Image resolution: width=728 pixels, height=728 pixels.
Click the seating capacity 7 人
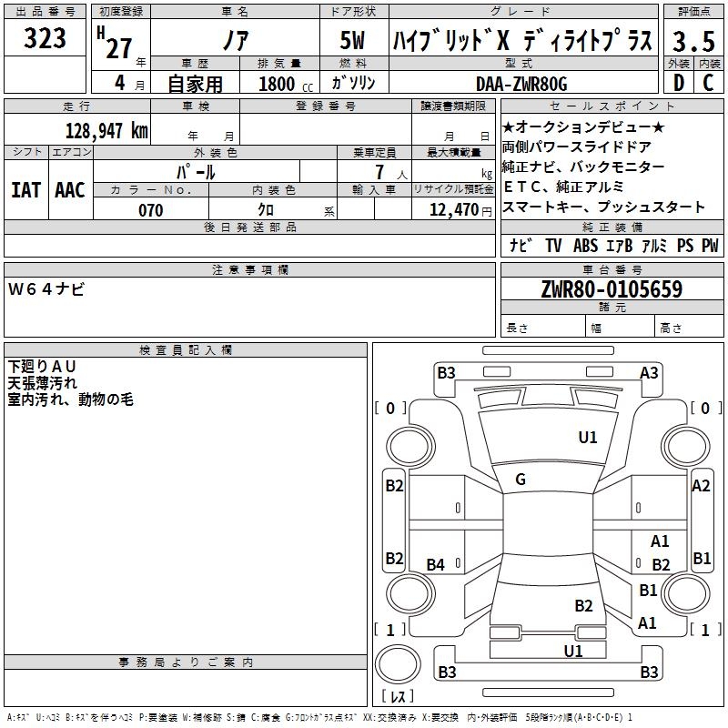pos(391,172)
